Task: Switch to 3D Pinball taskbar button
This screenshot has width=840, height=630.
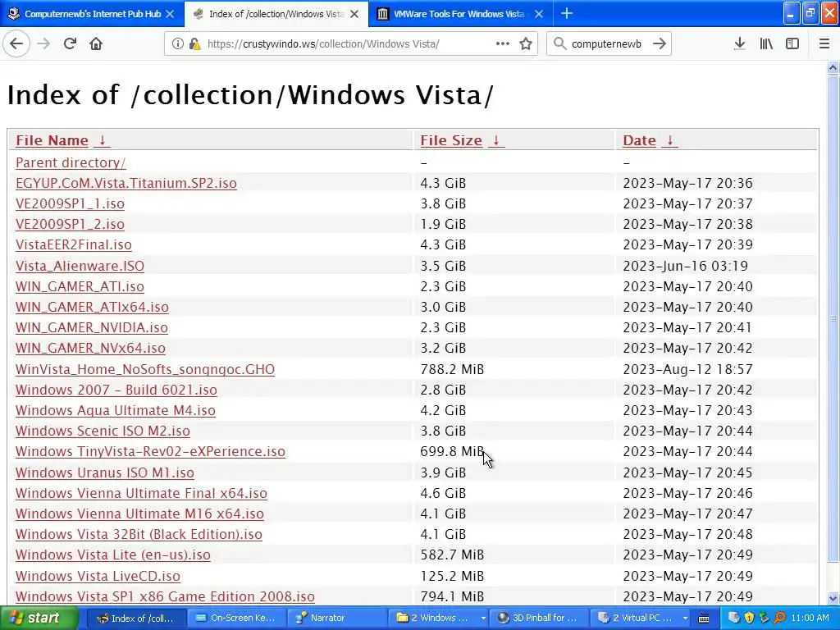Action: click(536, 618)
